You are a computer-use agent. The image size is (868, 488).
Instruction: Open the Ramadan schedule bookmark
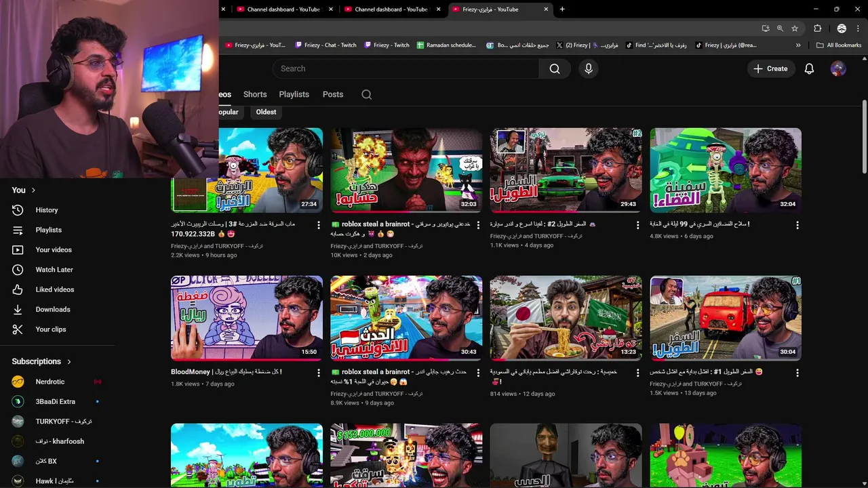[x=446, y=45]
